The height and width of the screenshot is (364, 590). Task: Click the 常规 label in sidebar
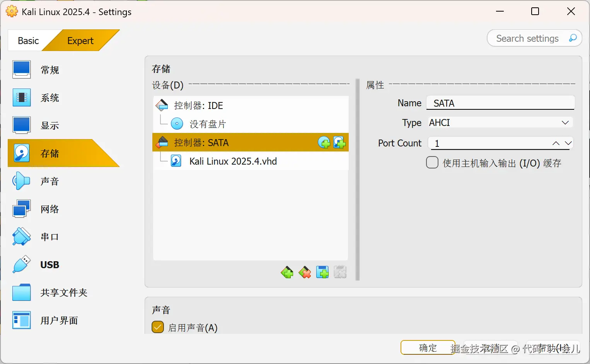point(50,70)
